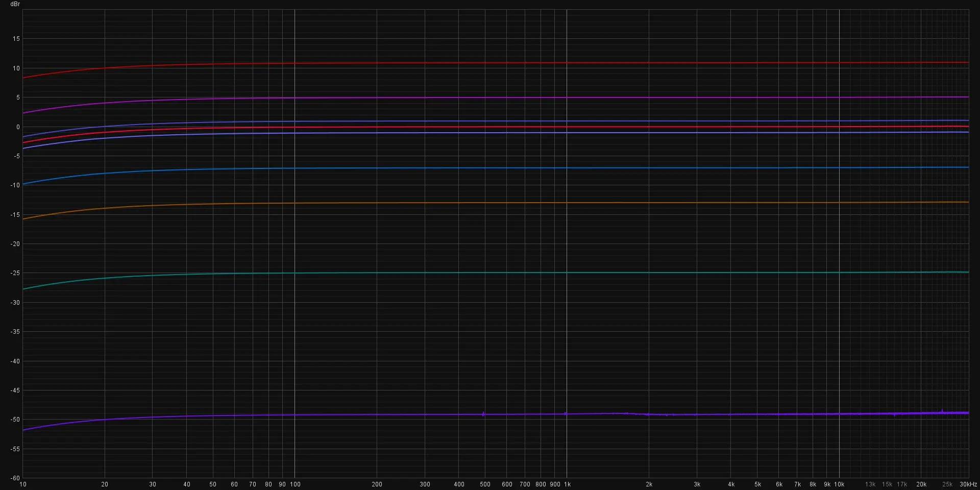The image size is (980, 490).
Task: Select the 60 label on the frequency axis
Action: point(234,484)
